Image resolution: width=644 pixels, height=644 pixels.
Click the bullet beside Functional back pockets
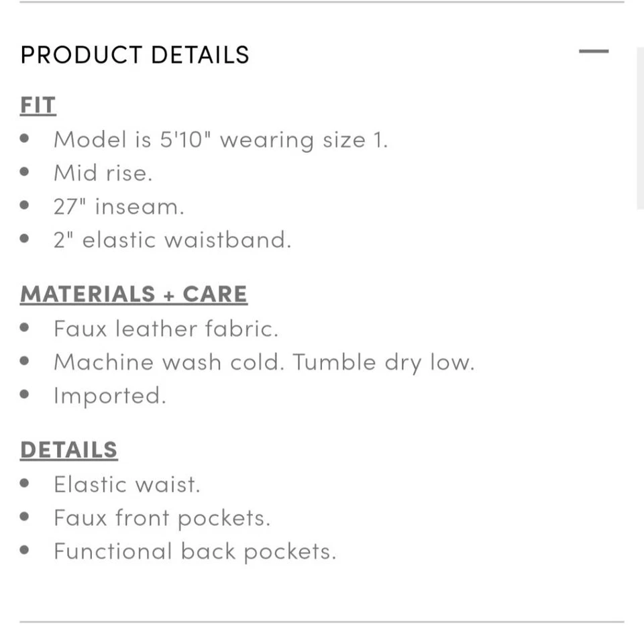pos(25,549)
